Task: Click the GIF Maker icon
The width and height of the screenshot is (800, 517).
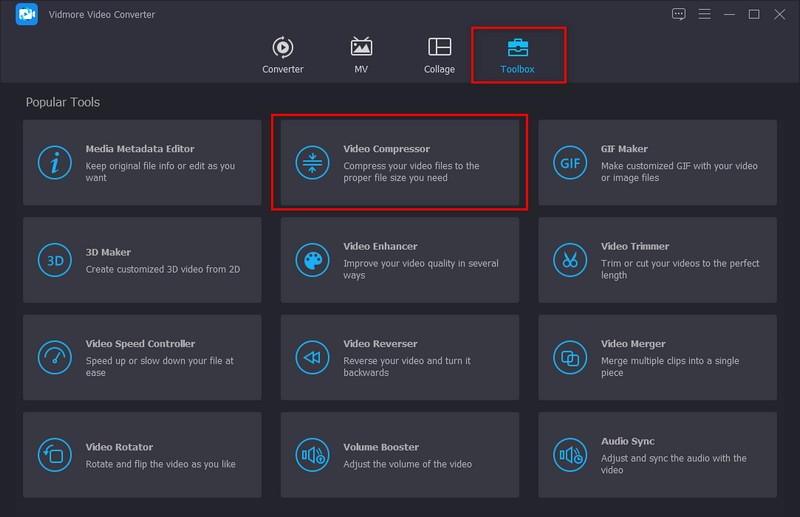Action: [x=570, y=163]
